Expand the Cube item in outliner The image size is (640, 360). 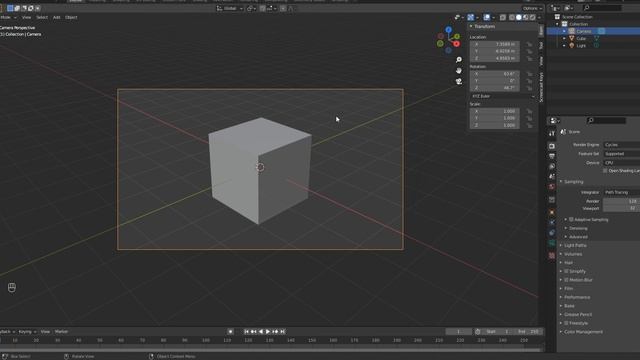(564, 38)
